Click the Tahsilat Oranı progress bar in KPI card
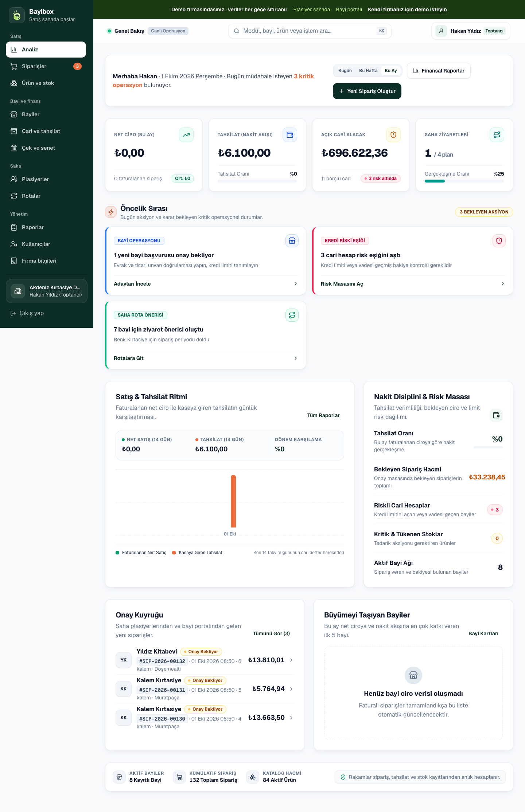The height and width of the screenshot is (812, 525). click(x=257, y=181)
